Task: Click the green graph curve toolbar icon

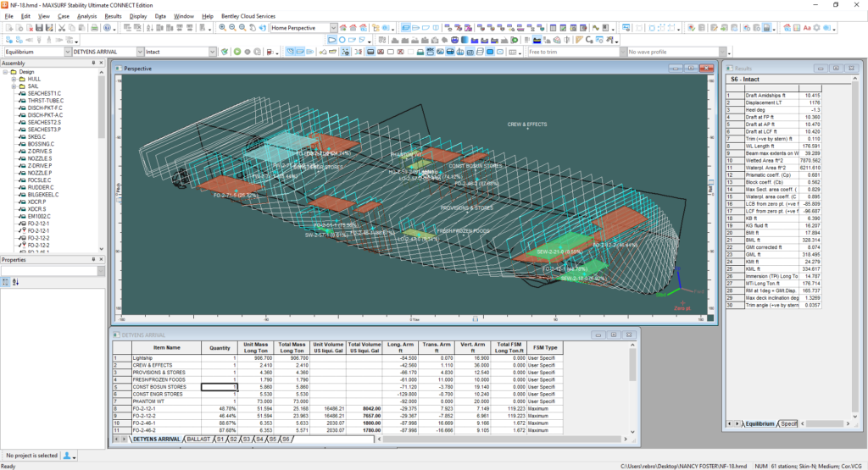Action: coord(596,28)
